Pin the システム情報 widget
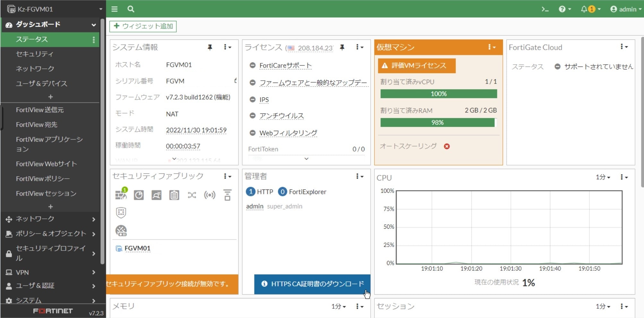Image resolution: width=644 pixels, height=318 pixels. pos(210,48)
